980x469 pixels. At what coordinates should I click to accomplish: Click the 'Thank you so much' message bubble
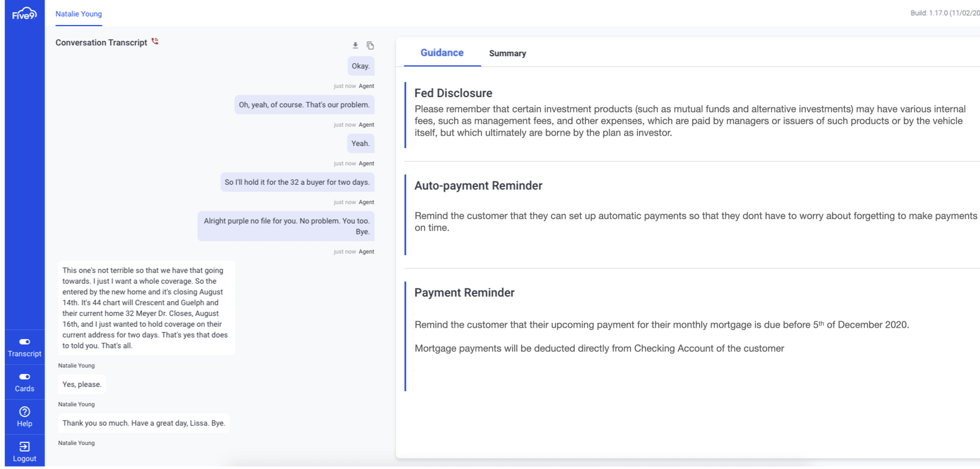point(143,423)
